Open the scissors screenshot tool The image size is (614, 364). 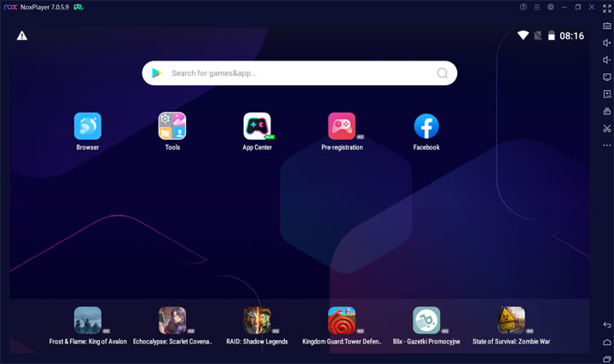(607, 129)
